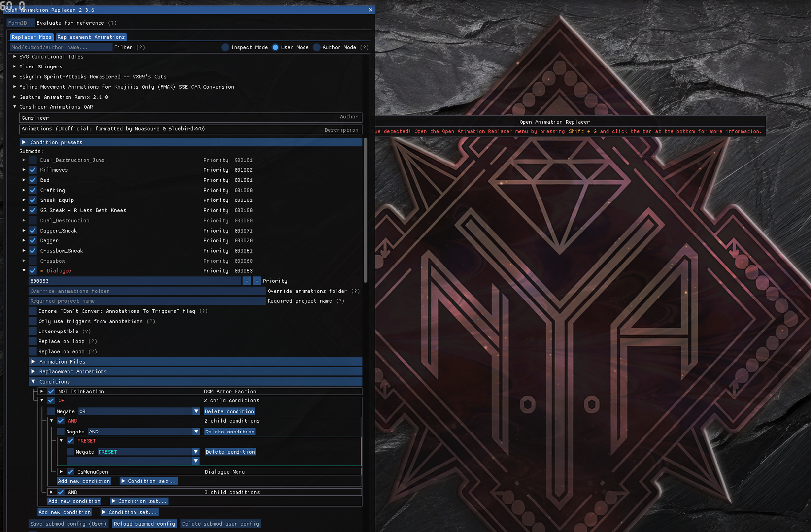Viewport: 811px width, 532px height.
Task: Disable the Killmoves submod checkbox
Action: click(33, 170)
